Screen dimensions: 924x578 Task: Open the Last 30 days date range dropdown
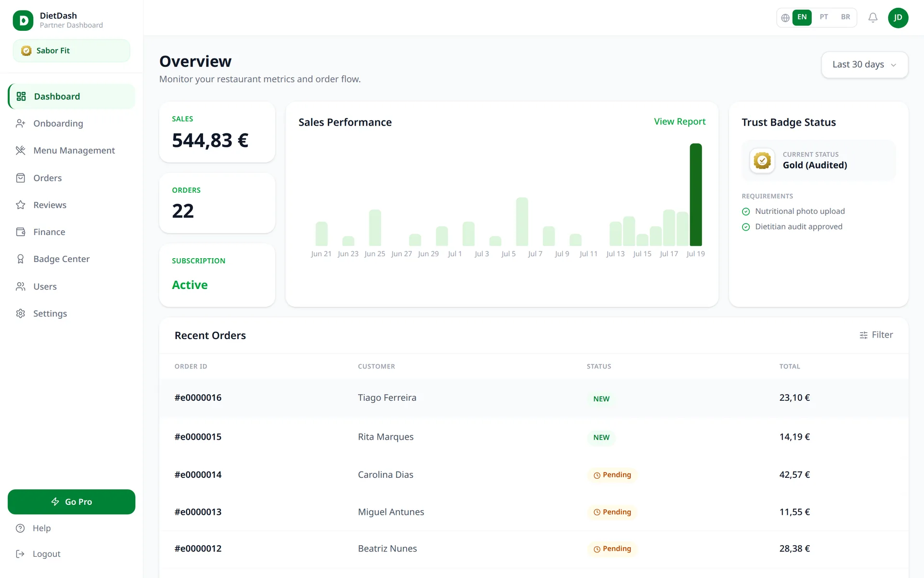click(864, 65)
